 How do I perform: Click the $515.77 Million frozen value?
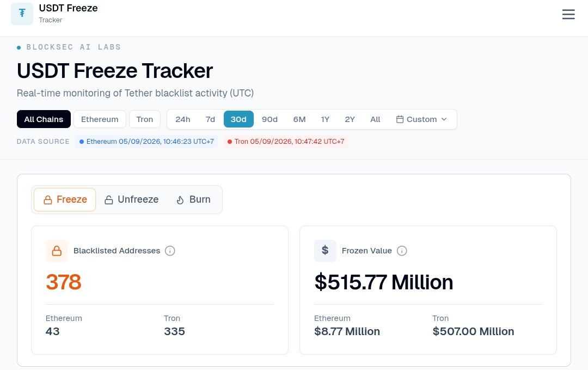tap(384, 282)
